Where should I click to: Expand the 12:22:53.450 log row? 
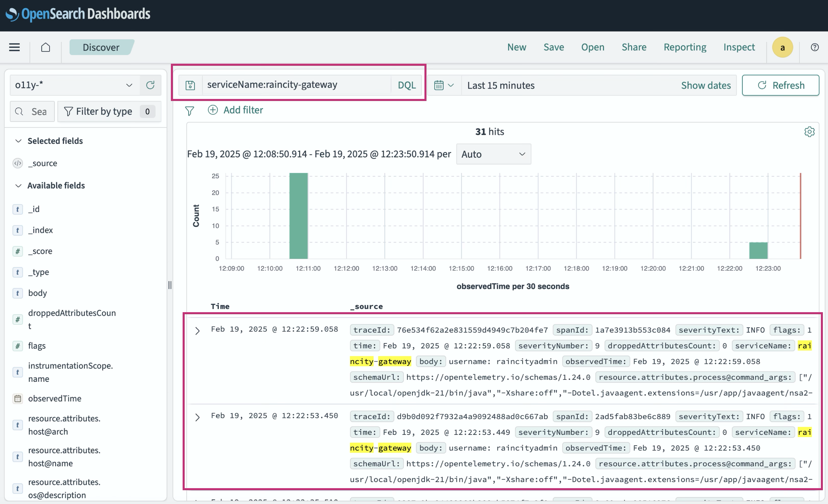point(198,418)
